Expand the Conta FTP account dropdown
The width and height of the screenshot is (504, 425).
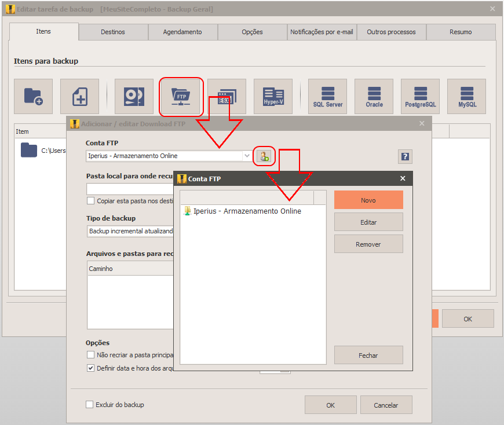coord(247,156)
